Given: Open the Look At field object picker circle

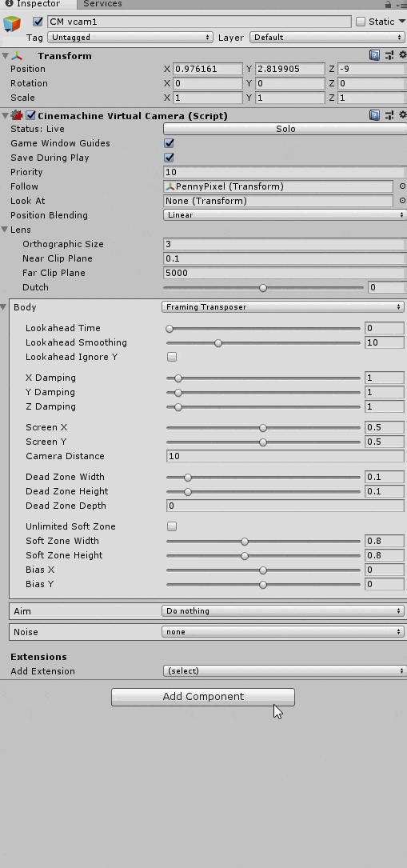Looking at the screenshot, I should point(402,201).
